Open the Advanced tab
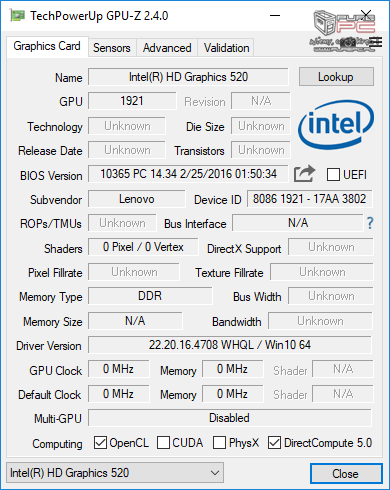Screen dimensions: 390x490 point(167,48)
